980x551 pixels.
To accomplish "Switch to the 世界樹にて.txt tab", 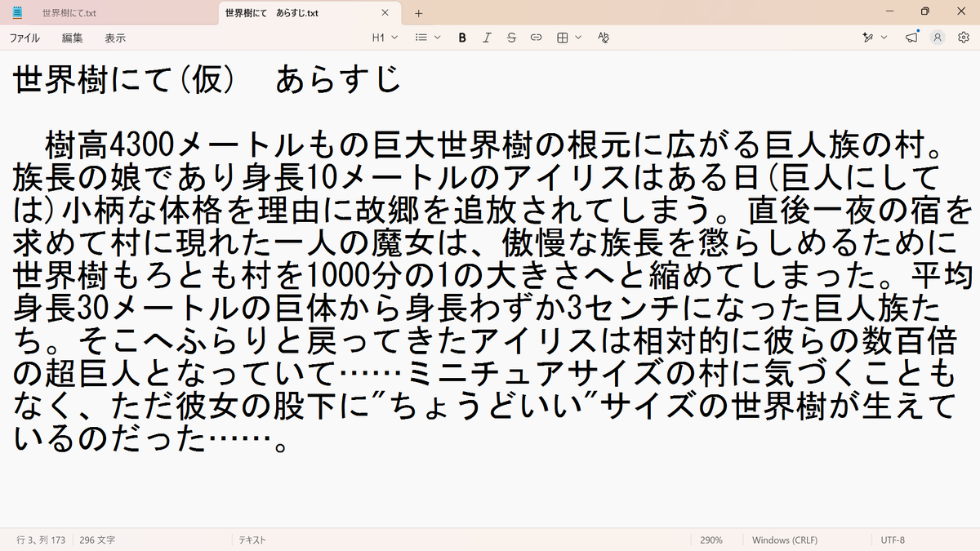I will click(x=69, y=13).
